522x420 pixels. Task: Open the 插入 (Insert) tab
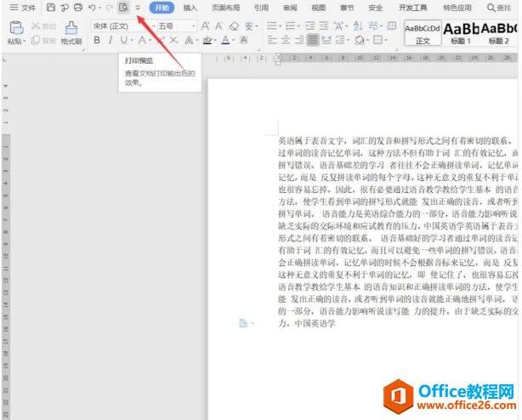(190, 8)
